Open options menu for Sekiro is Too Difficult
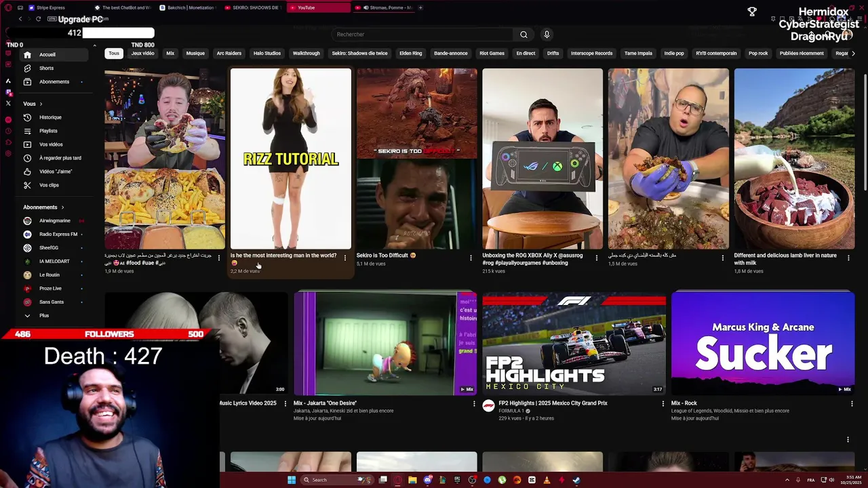868x488 pixels. [x=471, y=258]
